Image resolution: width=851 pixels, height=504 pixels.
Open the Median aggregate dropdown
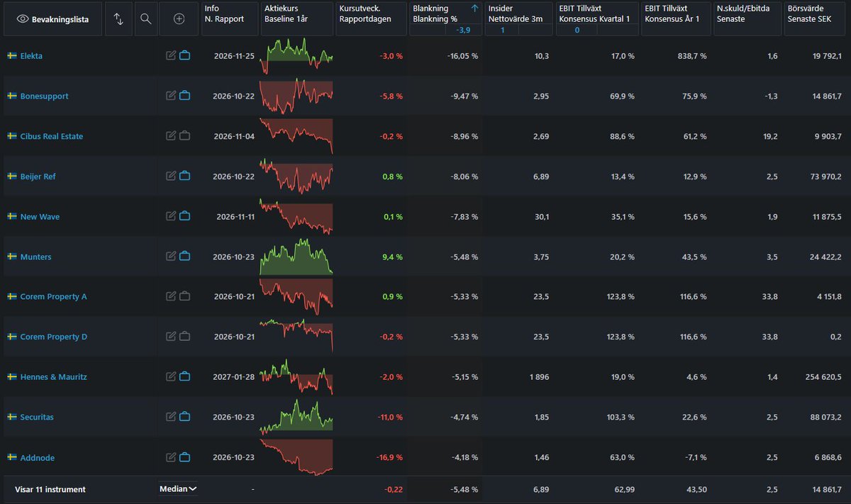(178, 488)
